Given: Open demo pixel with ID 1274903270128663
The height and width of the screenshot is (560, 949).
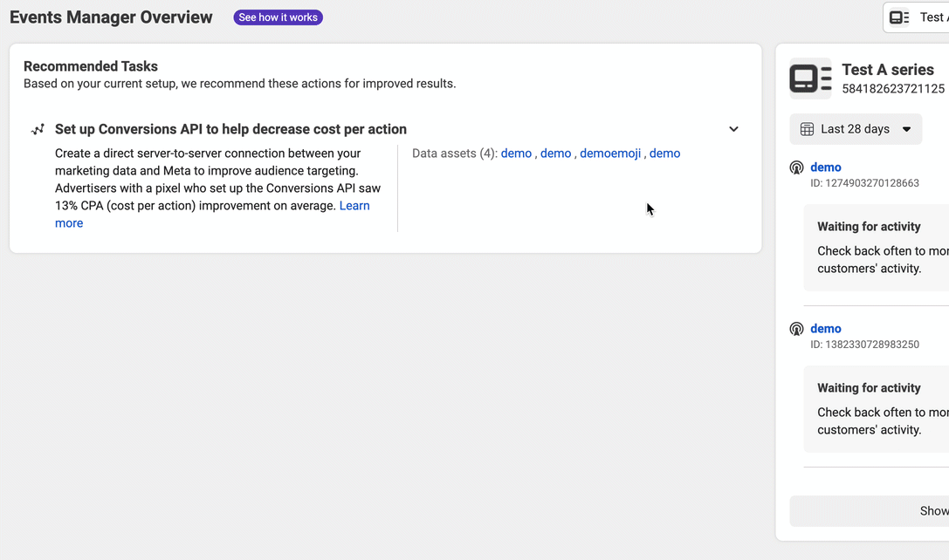Looking at the screenshot, I should coord(826,167).
